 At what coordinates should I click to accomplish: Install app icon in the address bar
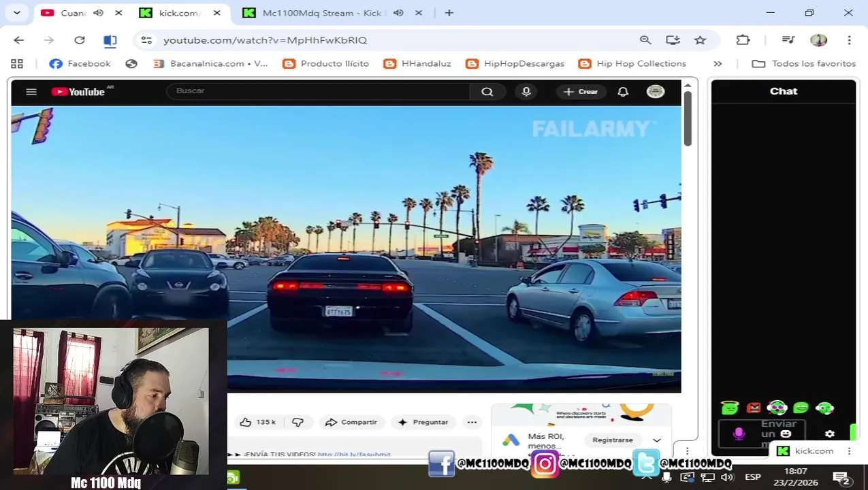(673, 40)
